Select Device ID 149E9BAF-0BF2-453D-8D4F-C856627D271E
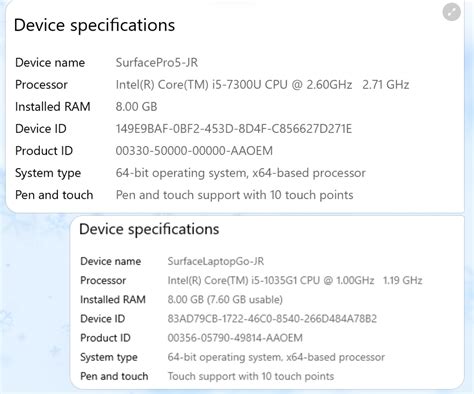Viewport: 474px width, 394px height. 234,129
